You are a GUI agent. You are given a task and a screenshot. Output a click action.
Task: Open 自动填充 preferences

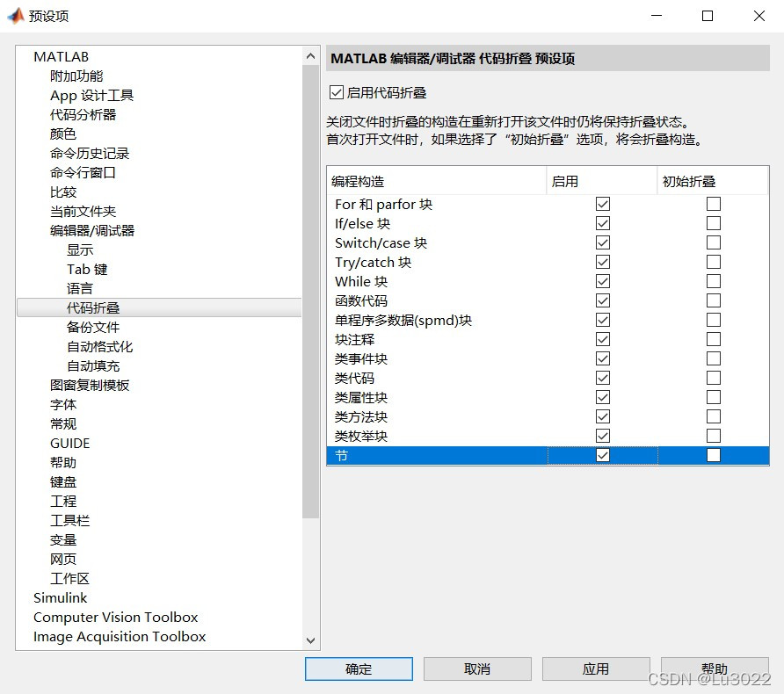click(x=93, y=365)
